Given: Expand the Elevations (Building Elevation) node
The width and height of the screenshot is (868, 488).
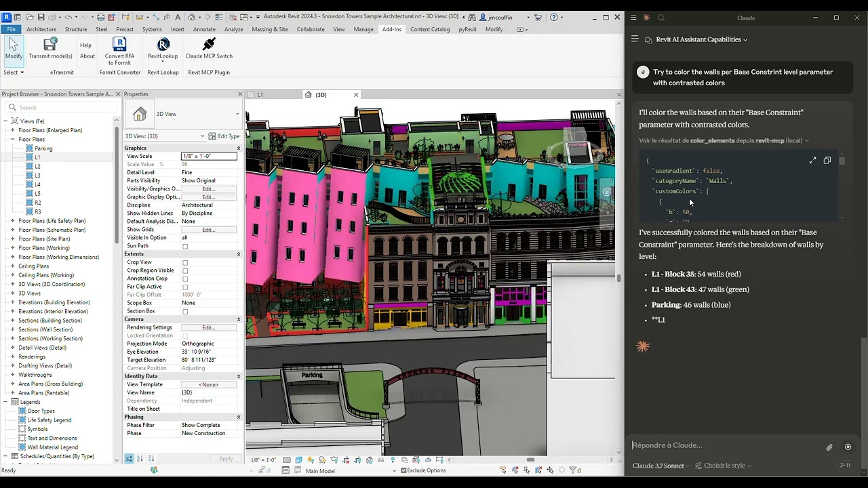Looking at the screenshot, I should pos(12,302).
